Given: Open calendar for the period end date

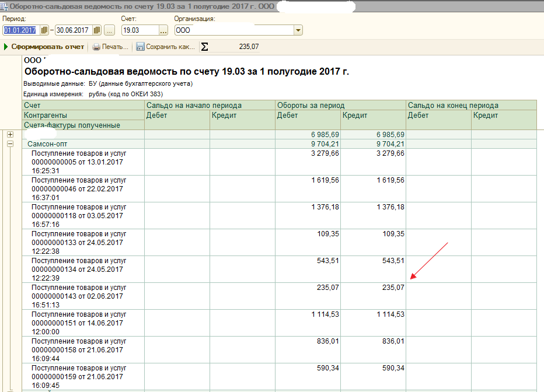Looking at the screenshot, I should [96, 30].
